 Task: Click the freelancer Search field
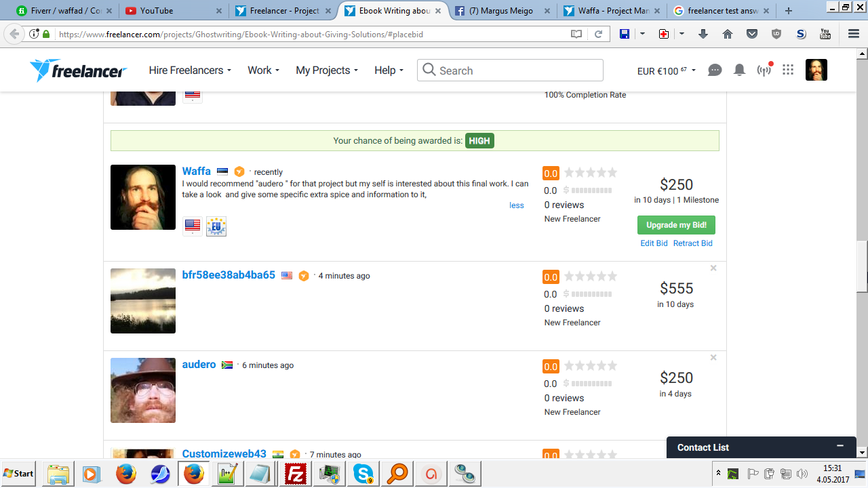[x=510, y=70]
